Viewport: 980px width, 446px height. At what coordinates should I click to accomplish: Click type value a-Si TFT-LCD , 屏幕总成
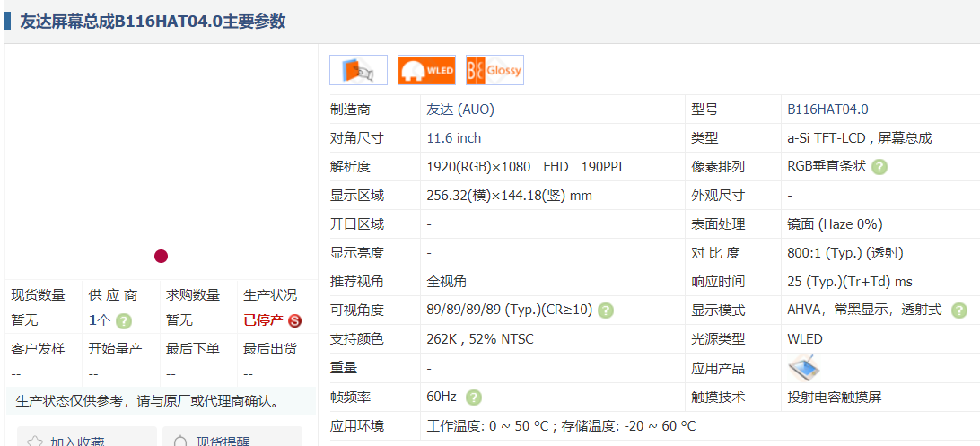860,138
